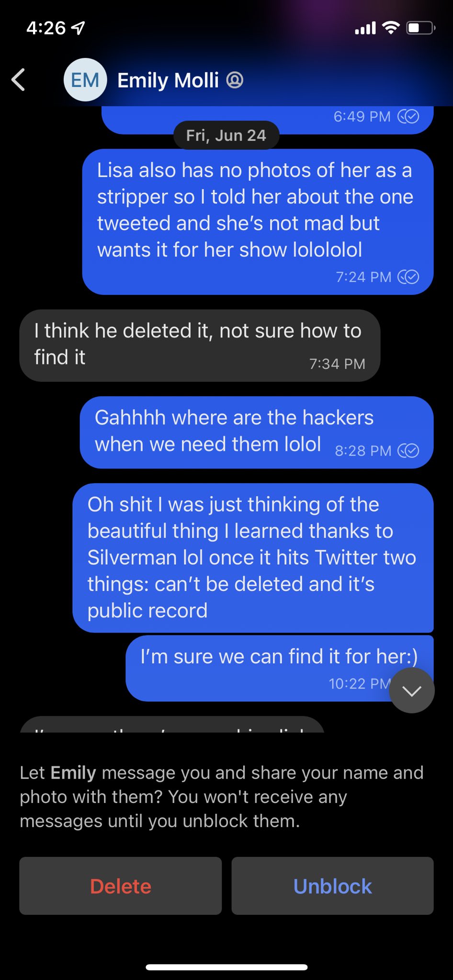This screenshot has height=980, width=453.
Task: Tap the @ mention icon beside Emily Molli
Action: click(x=235, y=80)
